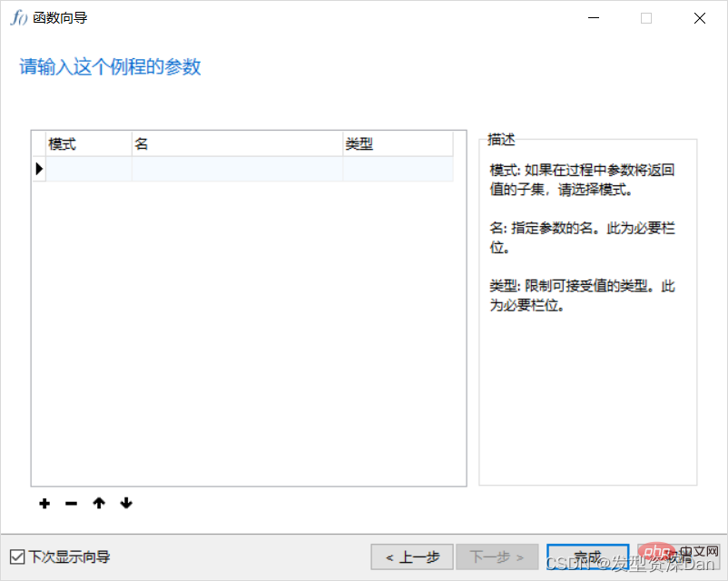728x581 pixels.
Task: Uncheck the 下次显示向导 checkbox
Action: [x=18, y=556]
